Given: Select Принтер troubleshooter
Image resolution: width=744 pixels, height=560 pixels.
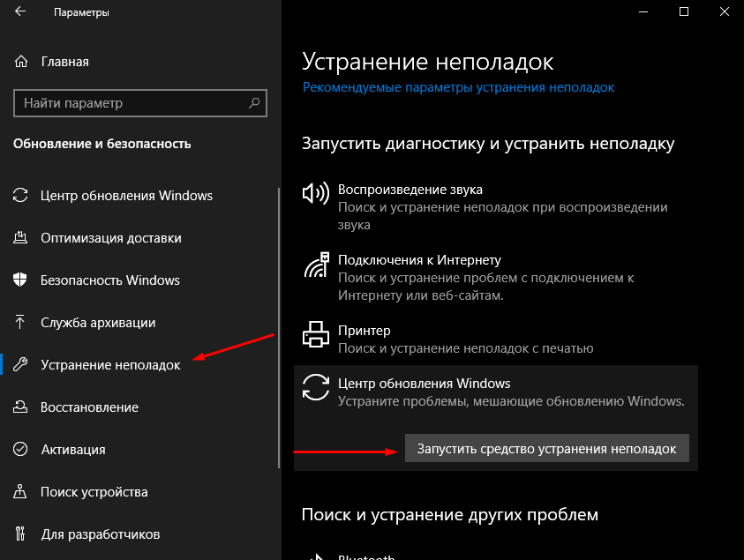Looking at the screenshot, I should (364, 331).
